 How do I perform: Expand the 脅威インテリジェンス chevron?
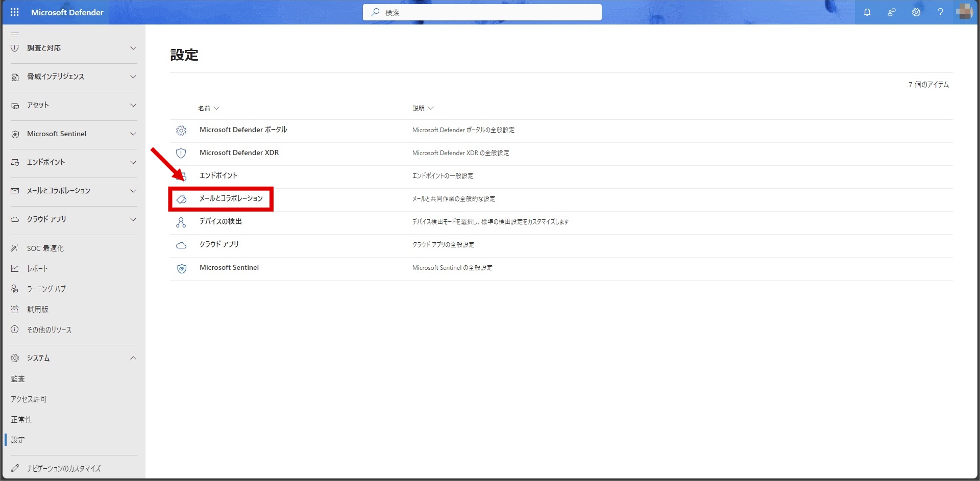[133, 77]
